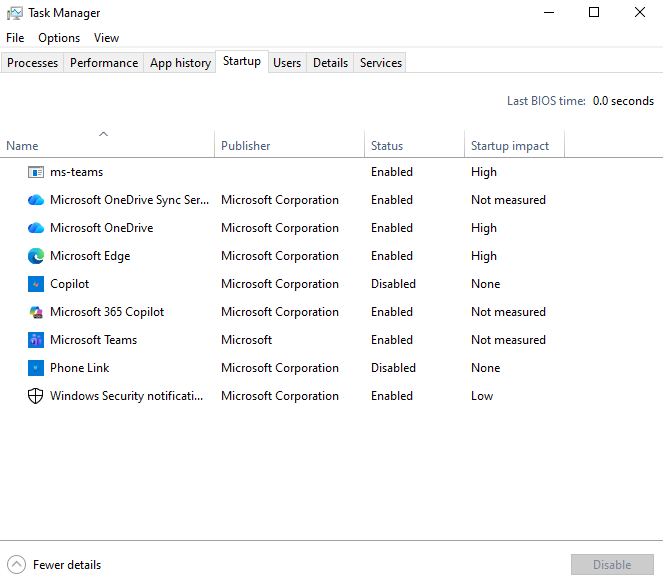The image size is (663, 585).
Task: Open the Options menu
Action: 59,38
